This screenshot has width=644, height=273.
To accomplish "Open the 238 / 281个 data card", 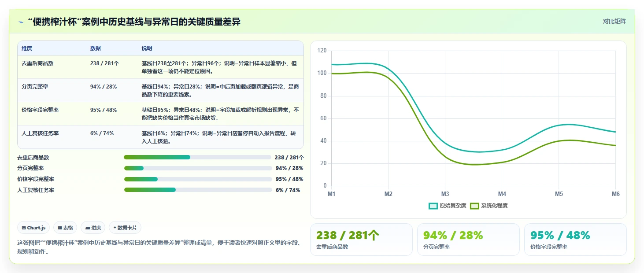I will (x=361, y=240).
